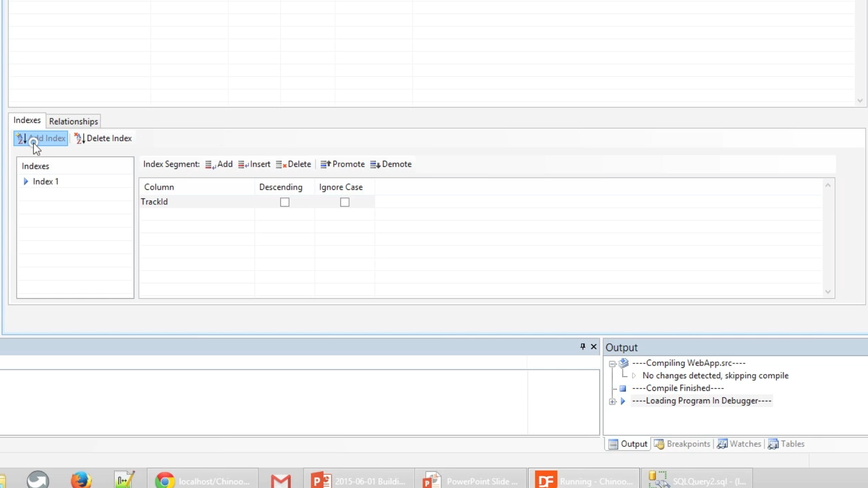This screenshot has height=488, width=868.
Task: Expand Loading Program In Debugger node
Action: [x=612, y=401]
